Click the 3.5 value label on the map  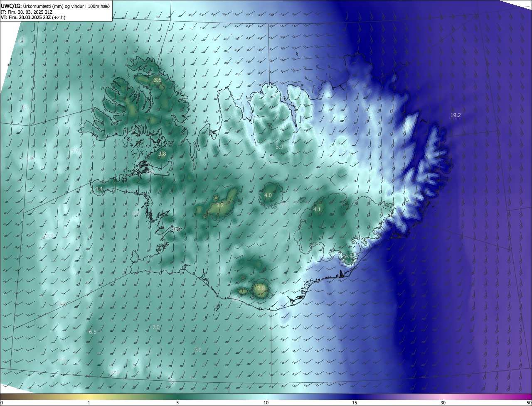pos(157,80)
